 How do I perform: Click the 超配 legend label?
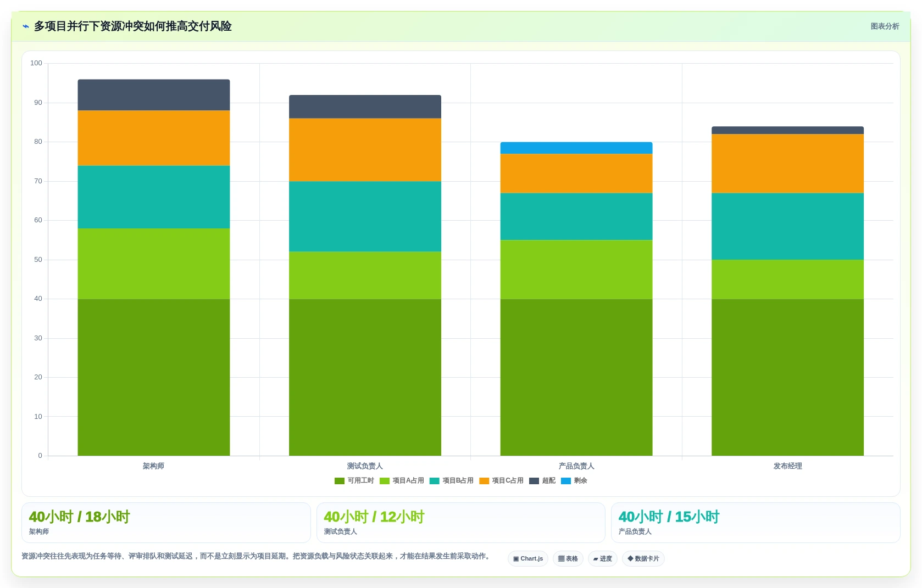(x=549, y=481)
